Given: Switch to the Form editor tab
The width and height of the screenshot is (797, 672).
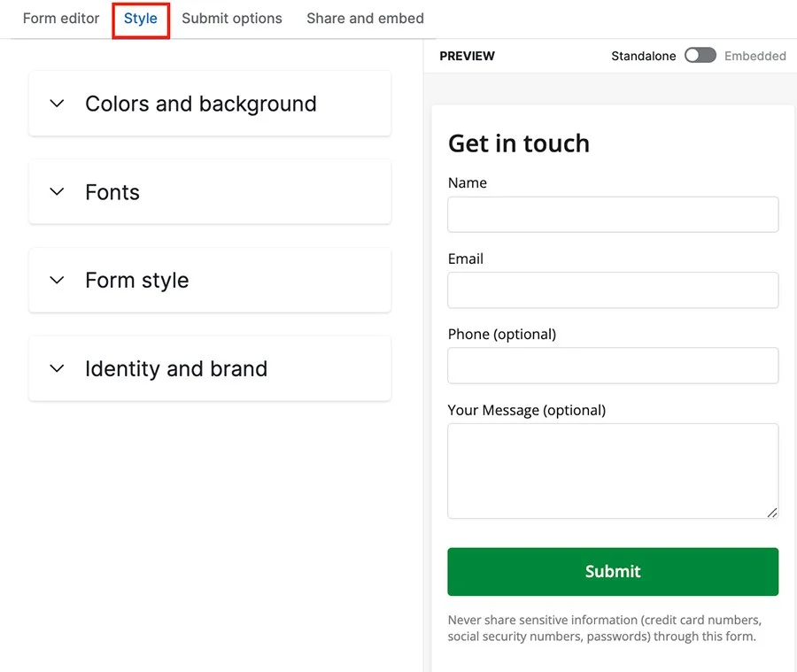Looking at the screenshot, I should click(x=61, y=19).
